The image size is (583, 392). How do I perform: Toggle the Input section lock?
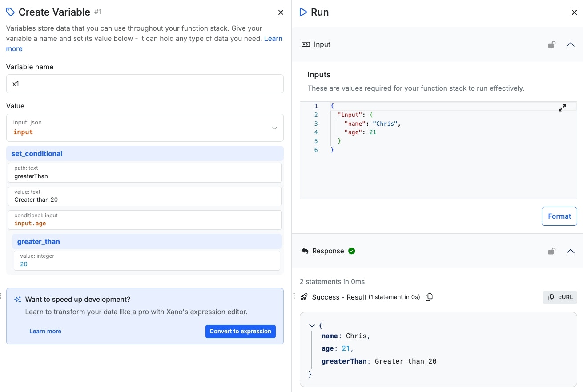pyautogui.click(x=551, y=44)
